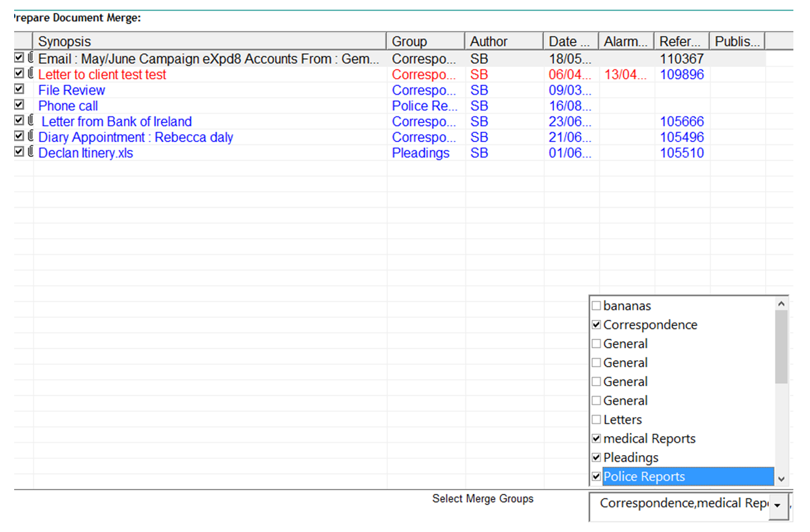Select the Declan Itinery.xls synopsis
810x532 pixels.
click(x=86, y=153)
